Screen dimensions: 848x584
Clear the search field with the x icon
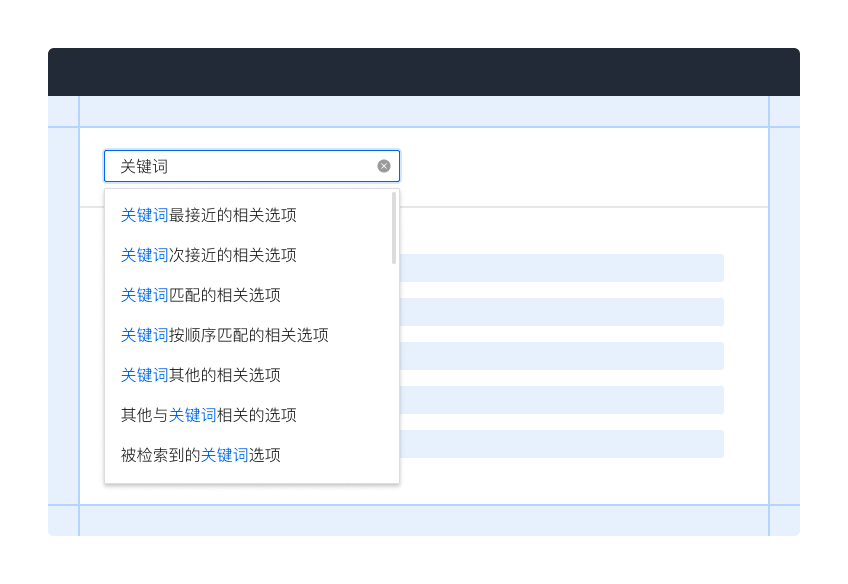click(x=384, y=166)
